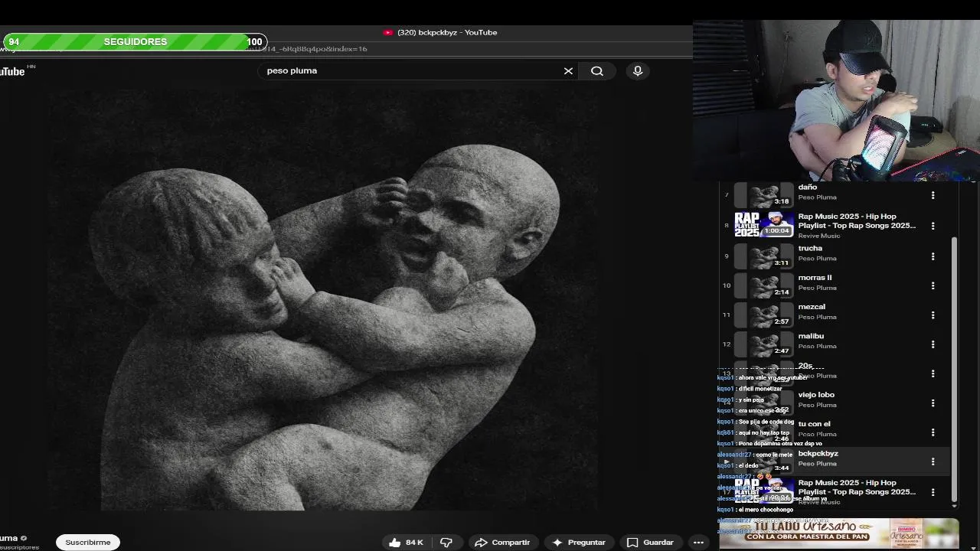
Task: Open the Preguntar AI button
Action: tap(578, 543)
